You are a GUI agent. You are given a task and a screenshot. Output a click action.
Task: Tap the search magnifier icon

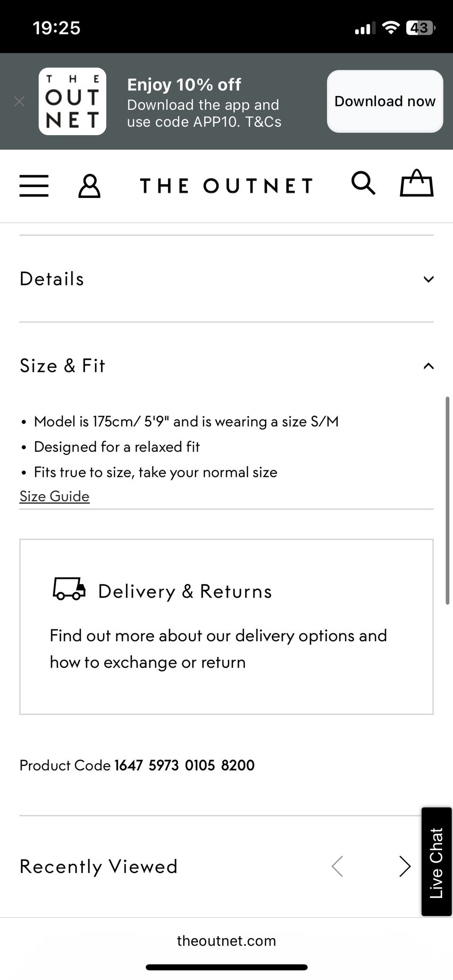363,184
